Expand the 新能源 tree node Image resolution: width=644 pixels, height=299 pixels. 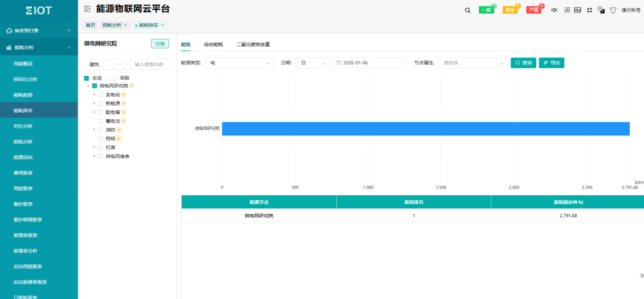click(94, 104)
